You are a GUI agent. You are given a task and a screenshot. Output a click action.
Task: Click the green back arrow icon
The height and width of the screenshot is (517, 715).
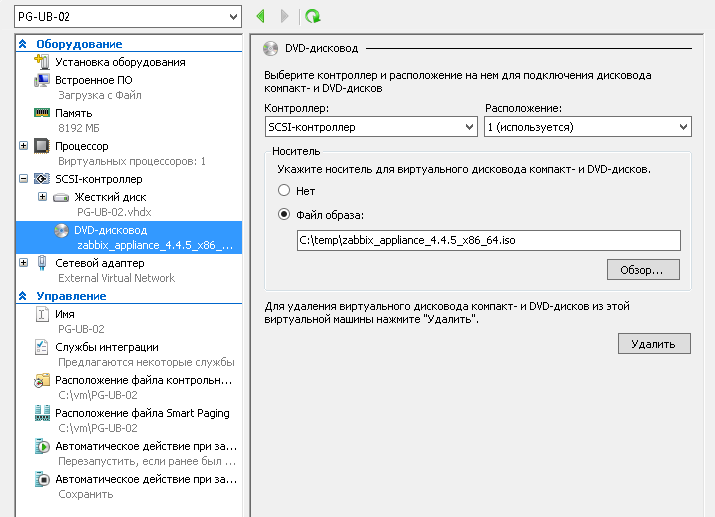point(261,16)
